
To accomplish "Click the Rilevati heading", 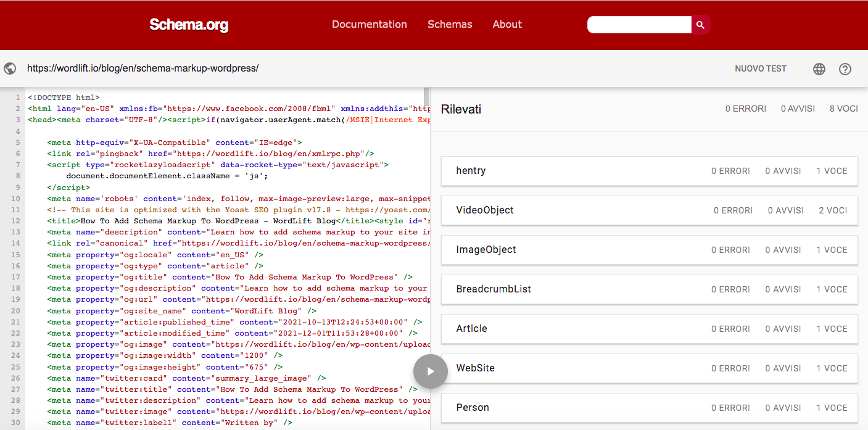I will click(x=461, y=109).
